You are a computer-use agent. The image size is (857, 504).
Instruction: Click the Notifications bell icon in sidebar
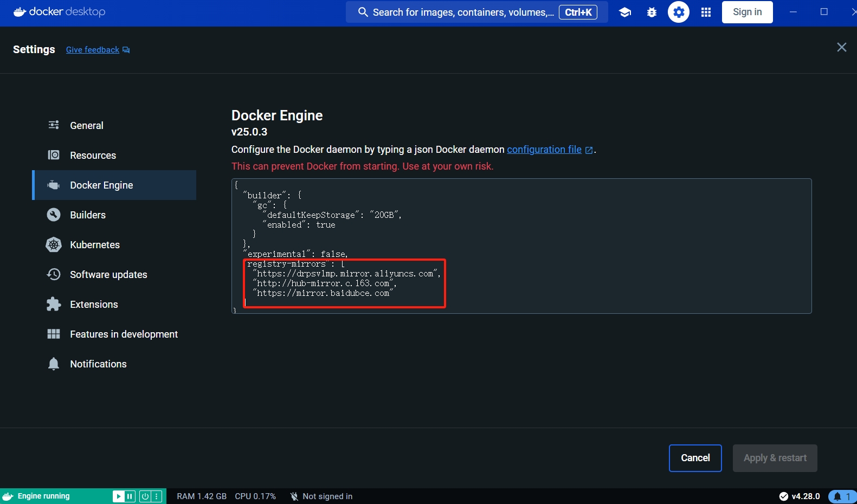(54, 364)
